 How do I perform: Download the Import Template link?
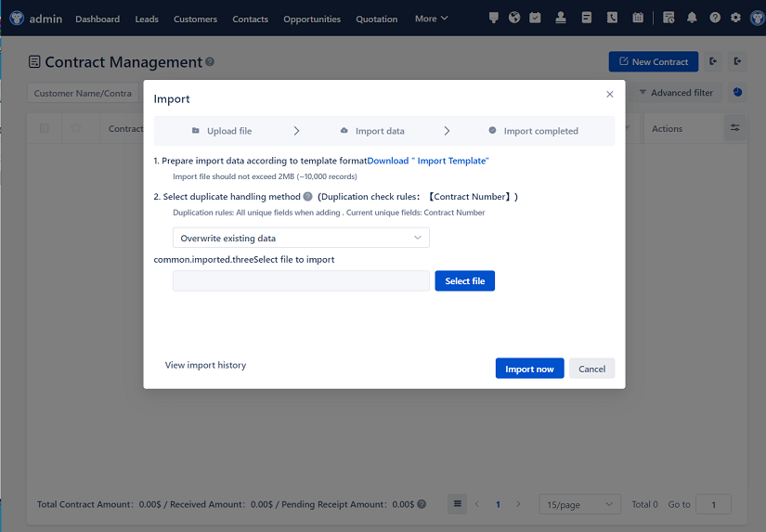(x=428, y=161)
